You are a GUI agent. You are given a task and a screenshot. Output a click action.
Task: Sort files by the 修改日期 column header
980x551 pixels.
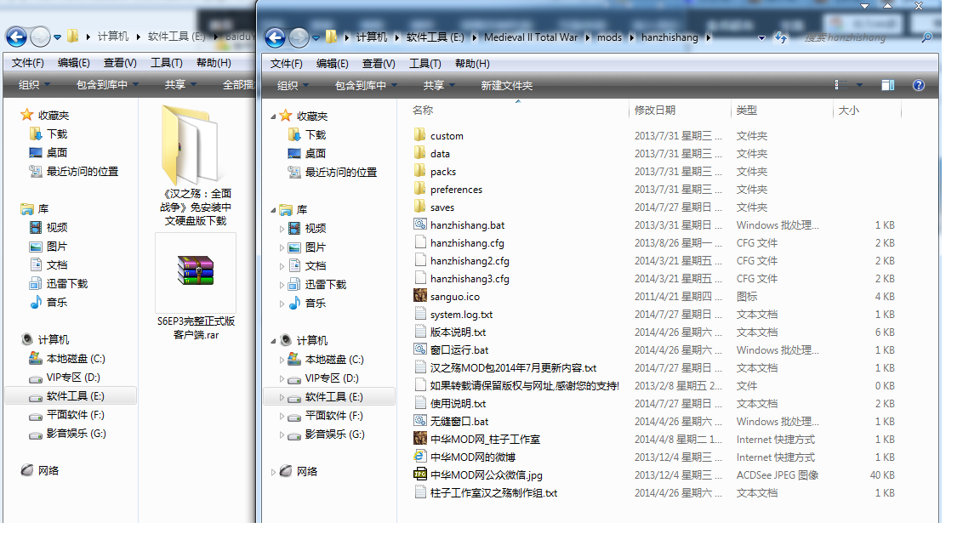pos(654,111)
